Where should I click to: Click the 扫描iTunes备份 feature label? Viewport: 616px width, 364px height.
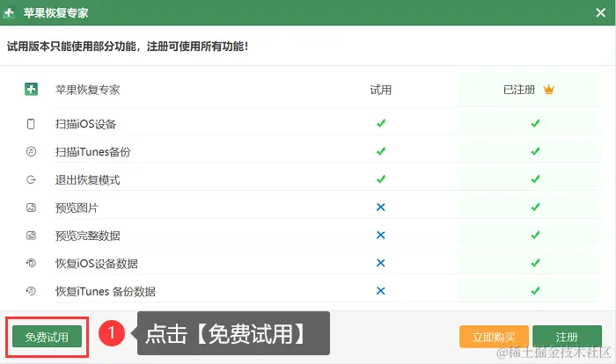pyautogui.click(x=92, y=152)
